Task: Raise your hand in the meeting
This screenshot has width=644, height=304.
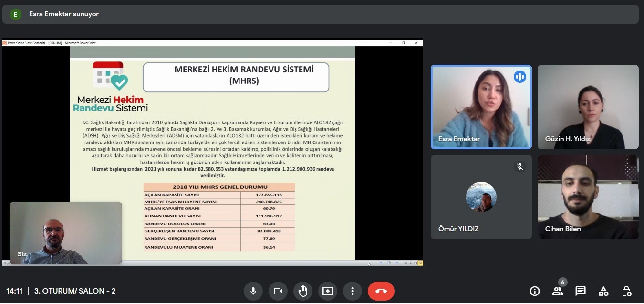Action: [x=303, y=291]
